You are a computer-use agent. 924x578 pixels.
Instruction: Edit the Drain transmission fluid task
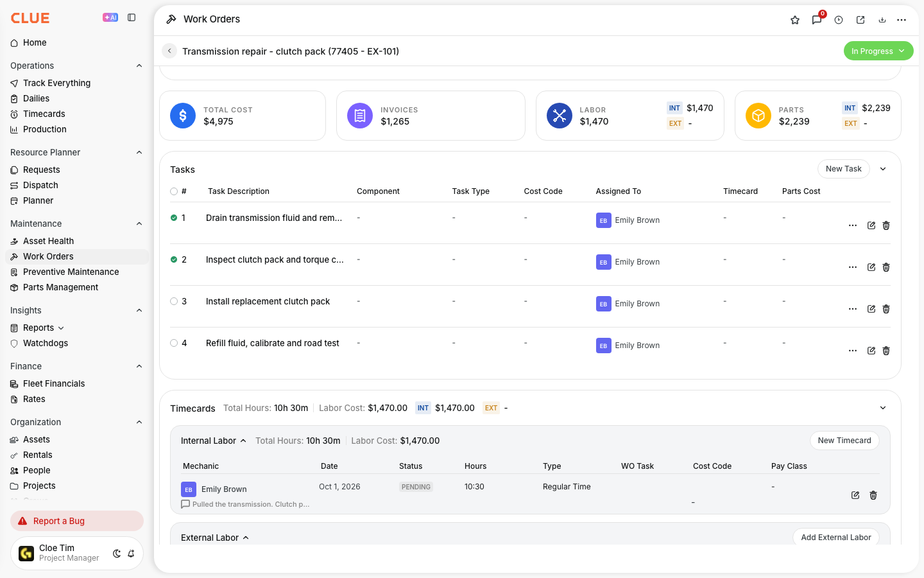(x=871, y=225)
